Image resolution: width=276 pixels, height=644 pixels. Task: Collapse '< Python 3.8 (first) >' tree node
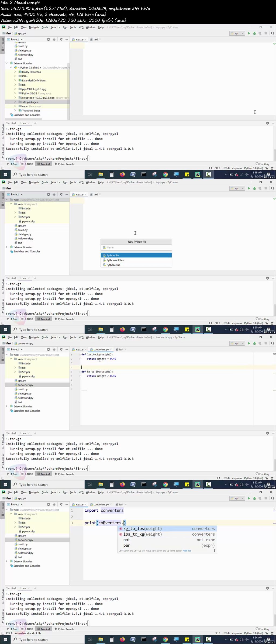pyautogui.click(x=11, y=68)
